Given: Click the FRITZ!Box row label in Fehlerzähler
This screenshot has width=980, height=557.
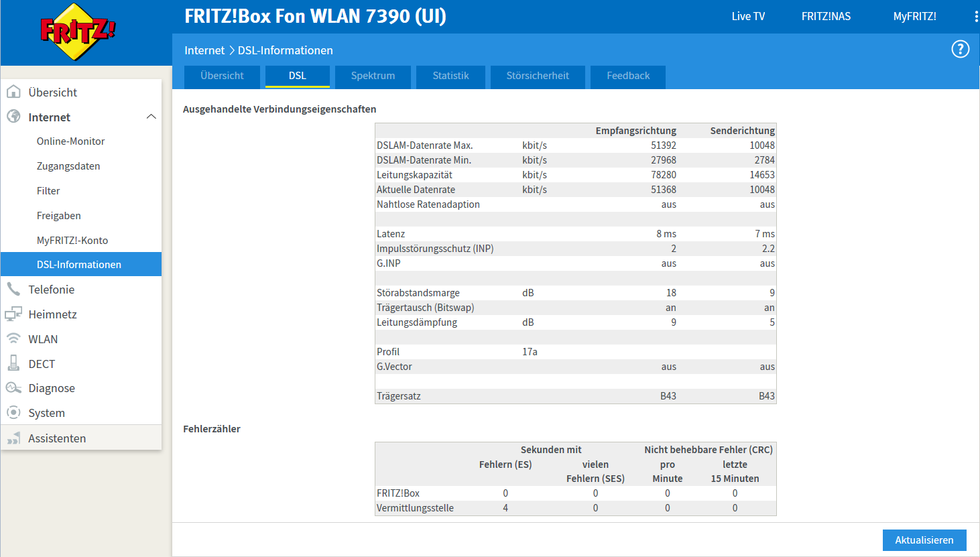Looking at the screenshot, I should click(398, 493).
